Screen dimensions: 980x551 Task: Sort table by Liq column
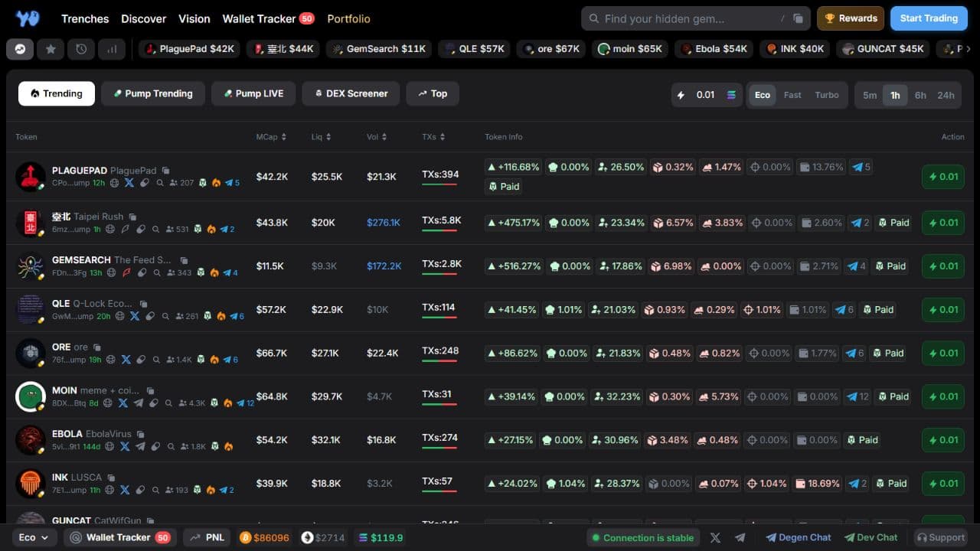click(x=322, y=137)
